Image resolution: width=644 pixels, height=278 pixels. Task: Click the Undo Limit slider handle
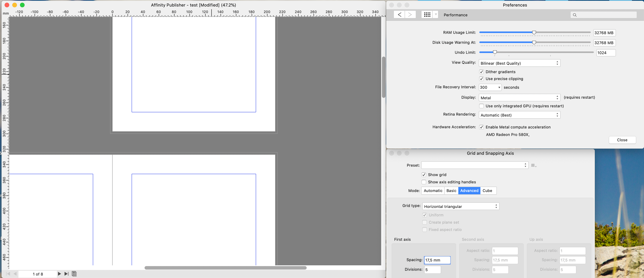495,52
